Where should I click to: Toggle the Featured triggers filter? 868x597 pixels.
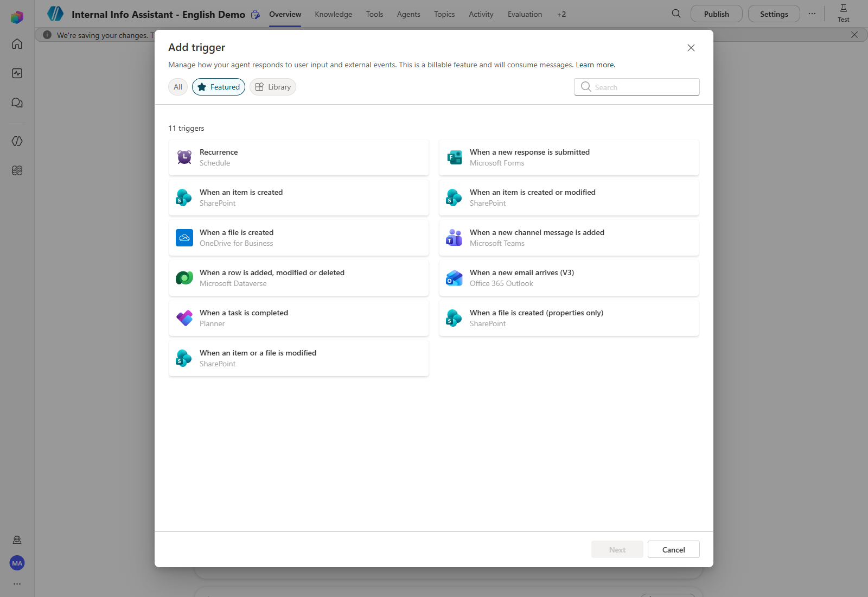(219, 87)
